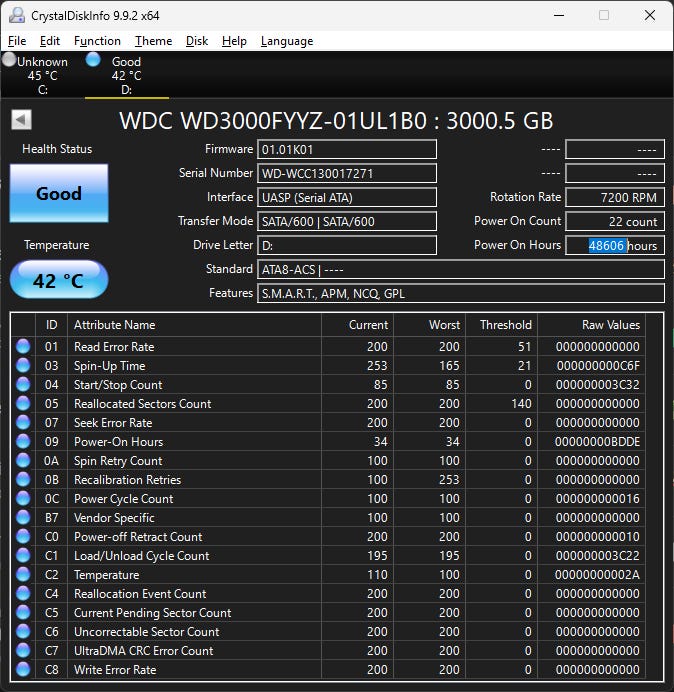Image resolution: width=674 pixels, height=692 pixels.
Task: Click status orb for Start/Stop Count row
Action: tap(23, 384)
